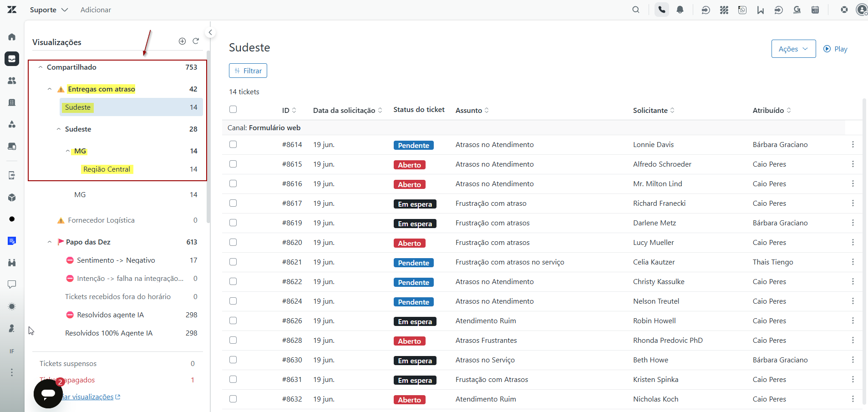Screen dimensions: 868x412
Task: Open the Views inbox icon in the sidebar
Action: tap(12, 59)
